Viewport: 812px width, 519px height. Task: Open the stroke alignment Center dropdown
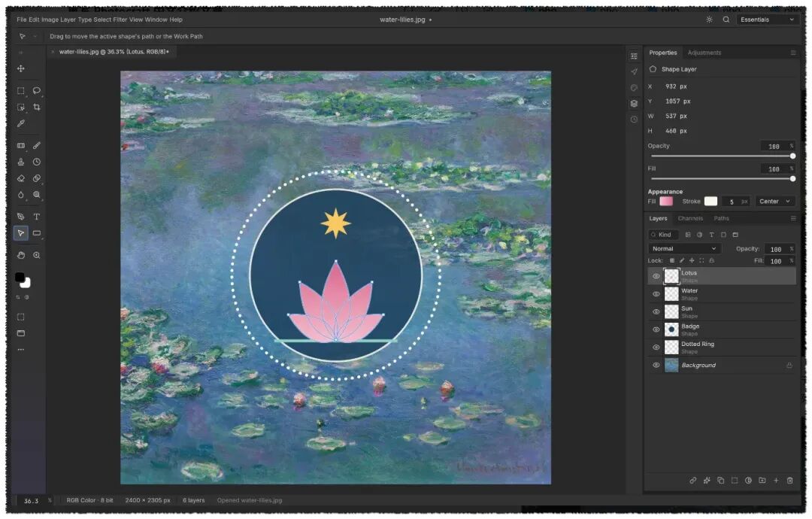pos(774,202)
